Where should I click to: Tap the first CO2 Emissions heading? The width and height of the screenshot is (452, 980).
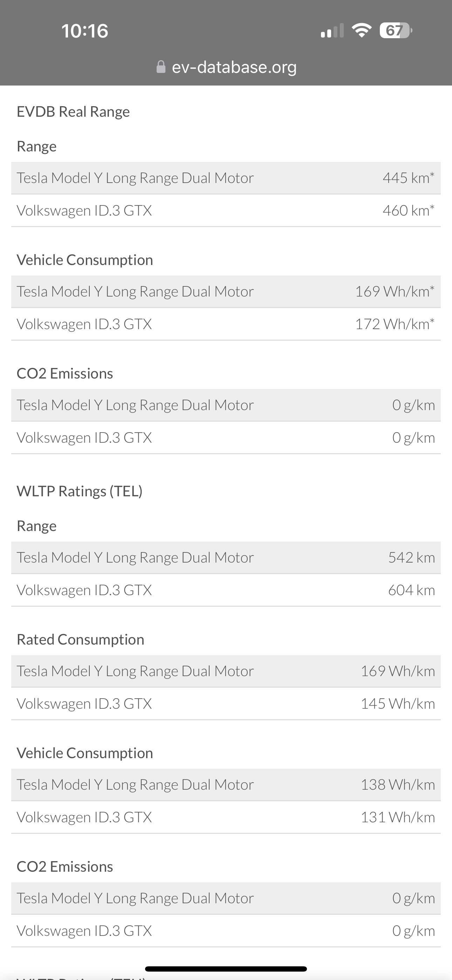coord(65,374)
